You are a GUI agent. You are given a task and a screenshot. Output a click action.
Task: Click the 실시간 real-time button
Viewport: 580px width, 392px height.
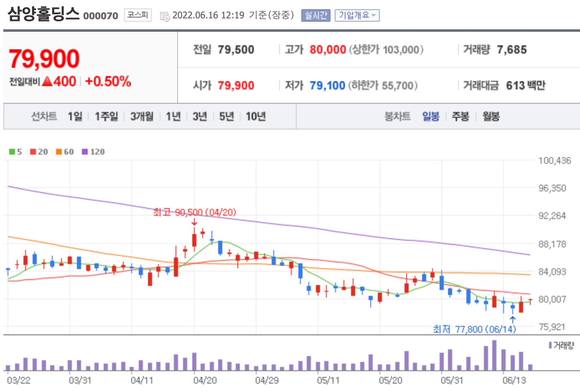point(315,15)
